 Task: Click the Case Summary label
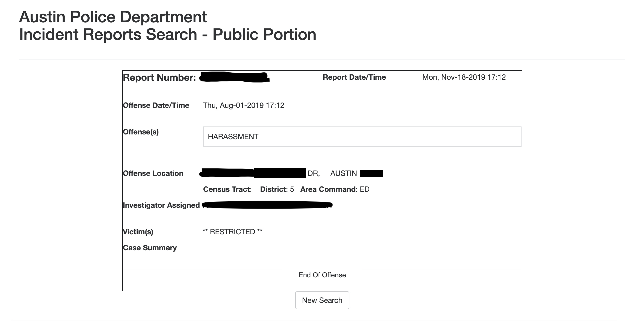click(x=150, y=248)
